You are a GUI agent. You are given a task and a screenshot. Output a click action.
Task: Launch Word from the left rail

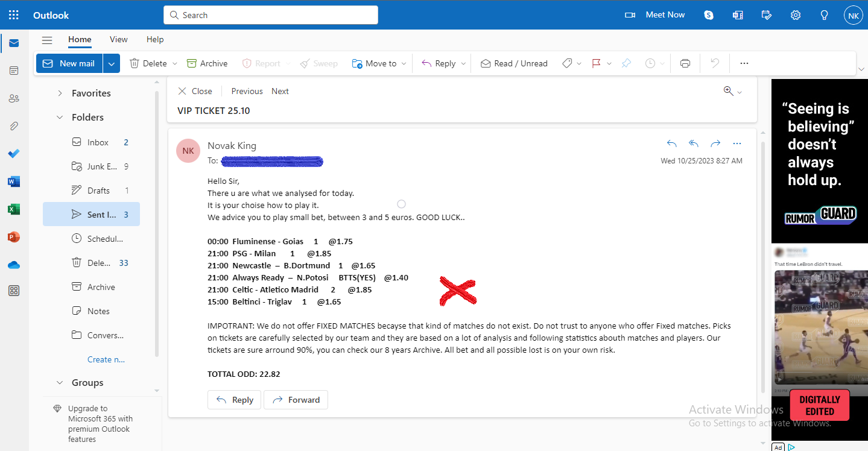14,181
